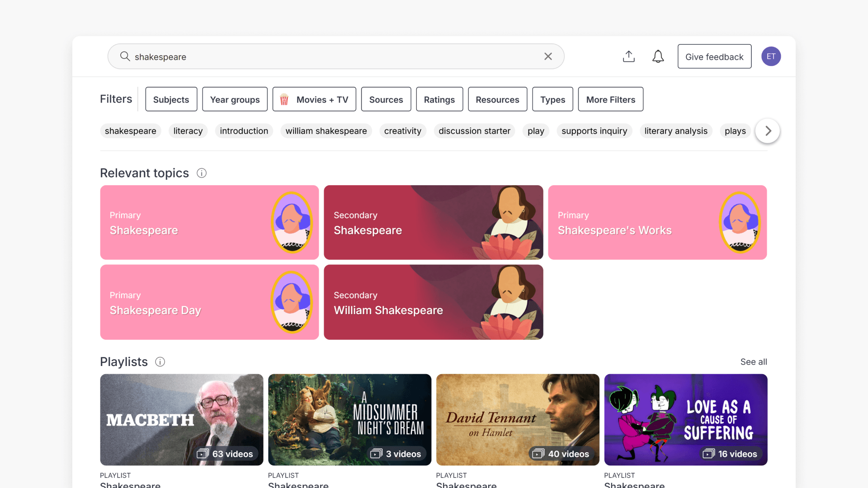Open the Secondary William Shakespeare topic
Screen dimensions: 868x488
coord(433,302)
